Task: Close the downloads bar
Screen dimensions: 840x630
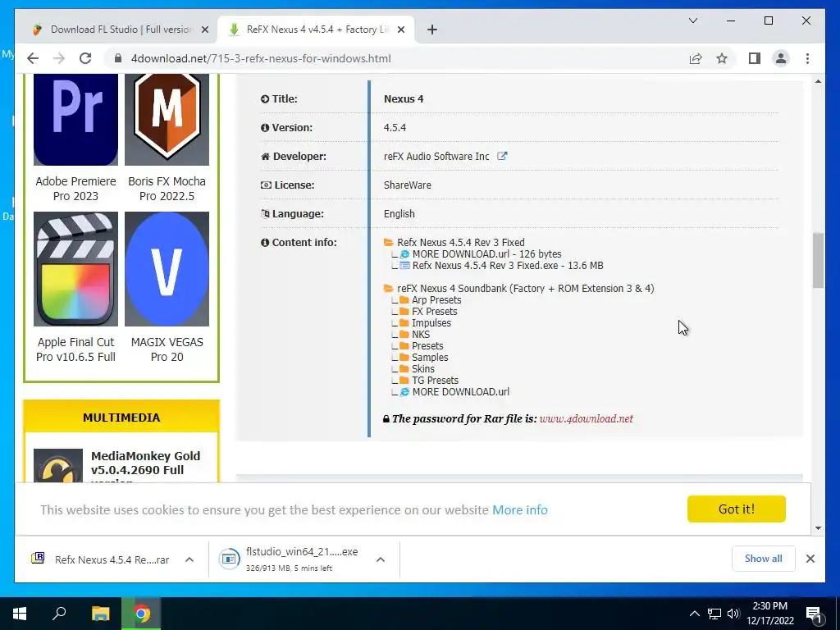Action: click(x=810, y=559)
